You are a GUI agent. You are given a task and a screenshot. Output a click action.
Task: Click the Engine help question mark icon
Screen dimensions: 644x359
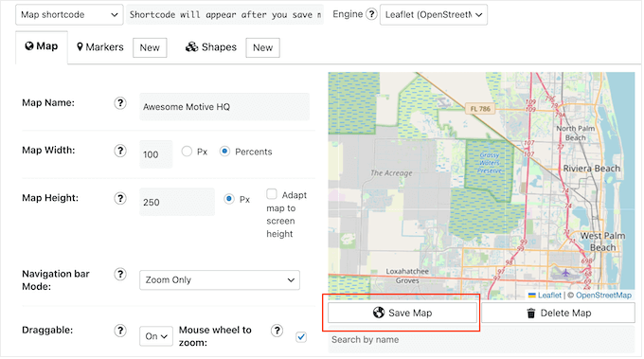[371, 14]
